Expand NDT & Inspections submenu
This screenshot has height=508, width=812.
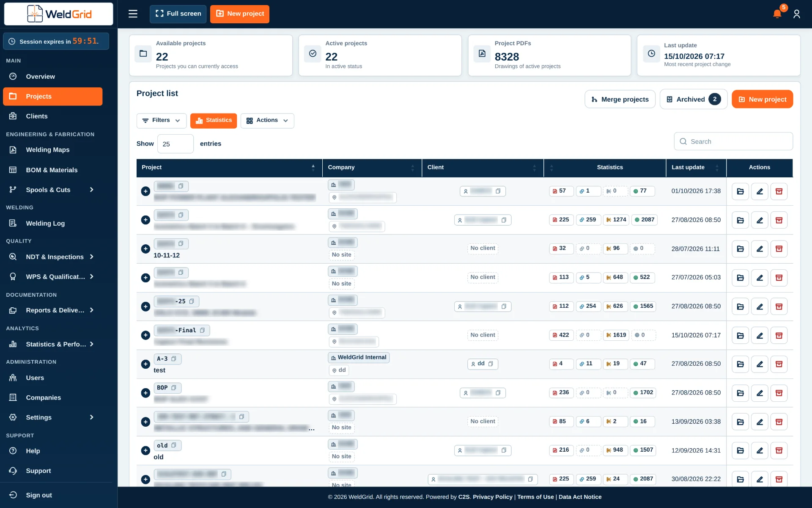(91, 257)
